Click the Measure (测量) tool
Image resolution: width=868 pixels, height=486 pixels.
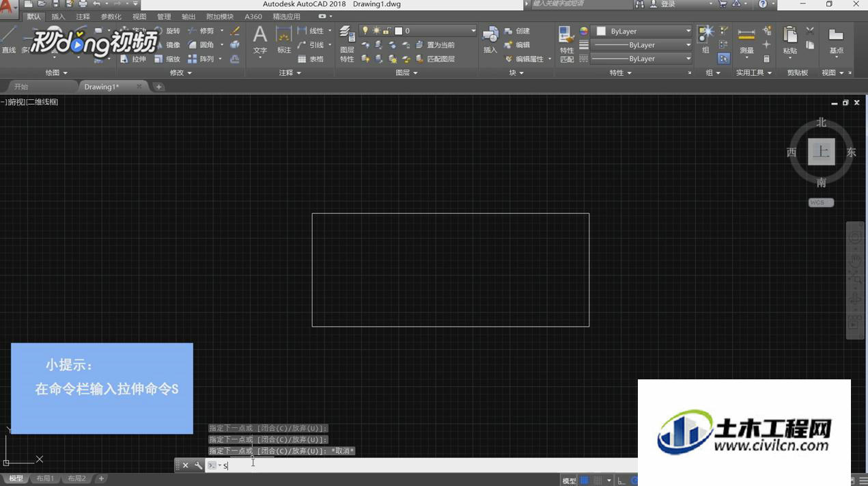tap(746, 41)
